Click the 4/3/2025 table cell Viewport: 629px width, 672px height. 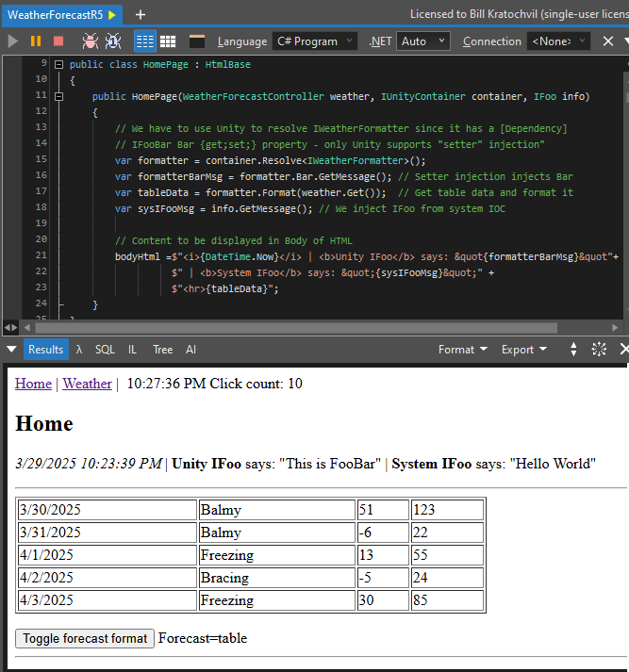108,600
